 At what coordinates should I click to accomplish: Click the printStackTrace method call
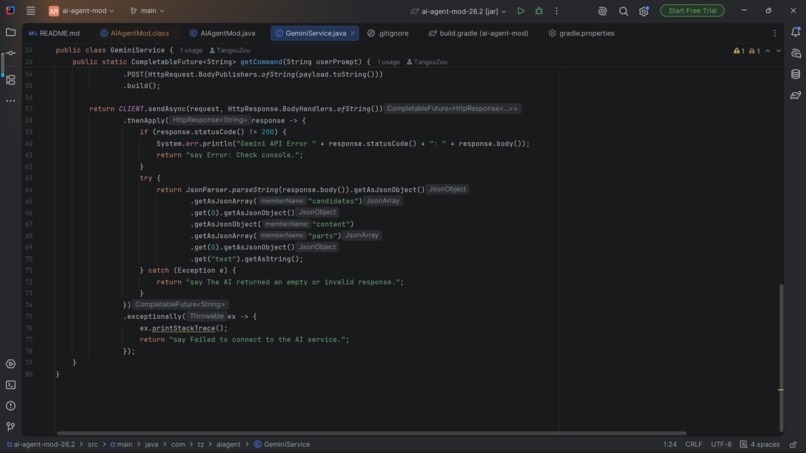click(184, 328)
